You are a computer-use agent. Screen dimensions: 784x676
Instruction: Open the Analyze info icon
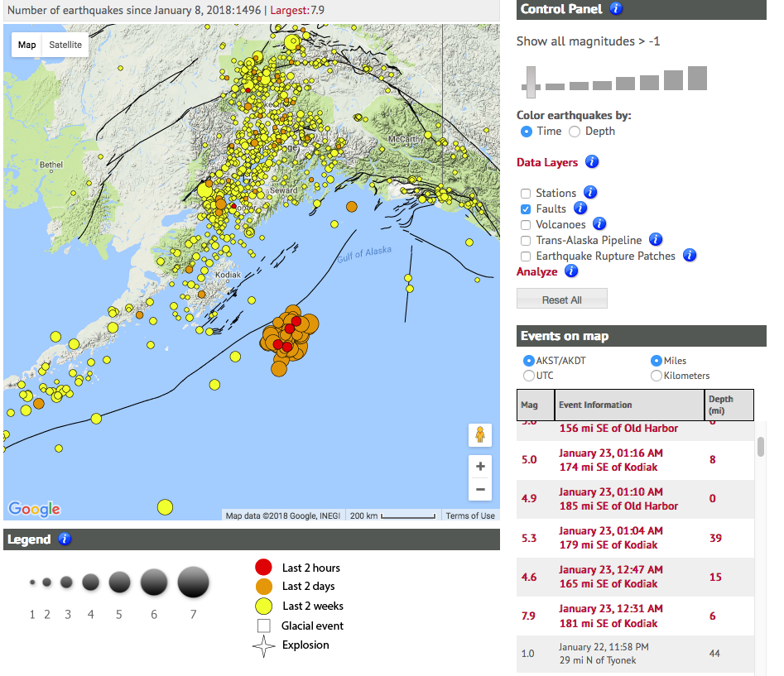[570, 271]
